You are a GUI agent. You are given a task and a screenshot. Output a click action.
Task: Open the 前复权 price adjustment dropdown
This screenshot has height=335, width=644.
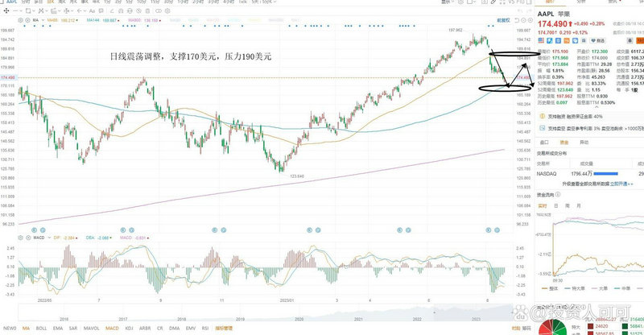click(x=502, y=20)
